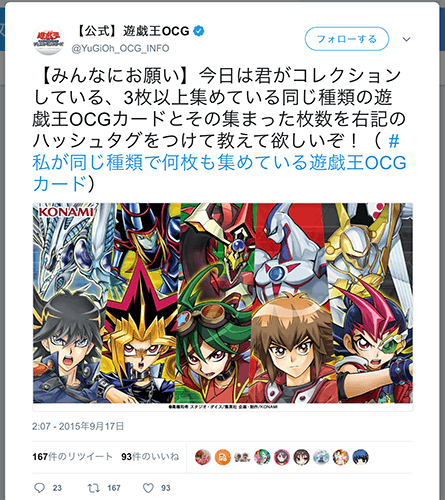Click the orange liker avatar
This screenshot has height=500, width=445.
pyautogui.click(x=223, y=457)
